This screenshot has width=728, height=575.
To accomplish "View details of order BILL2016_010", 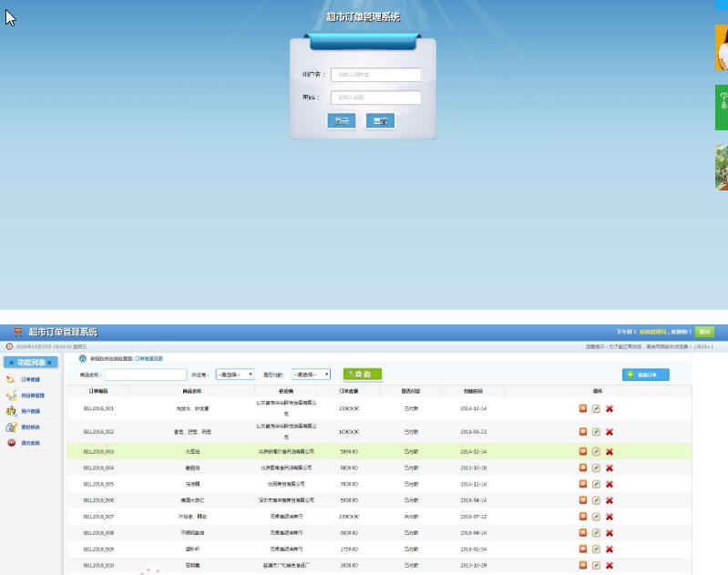I will click(583, 565).
